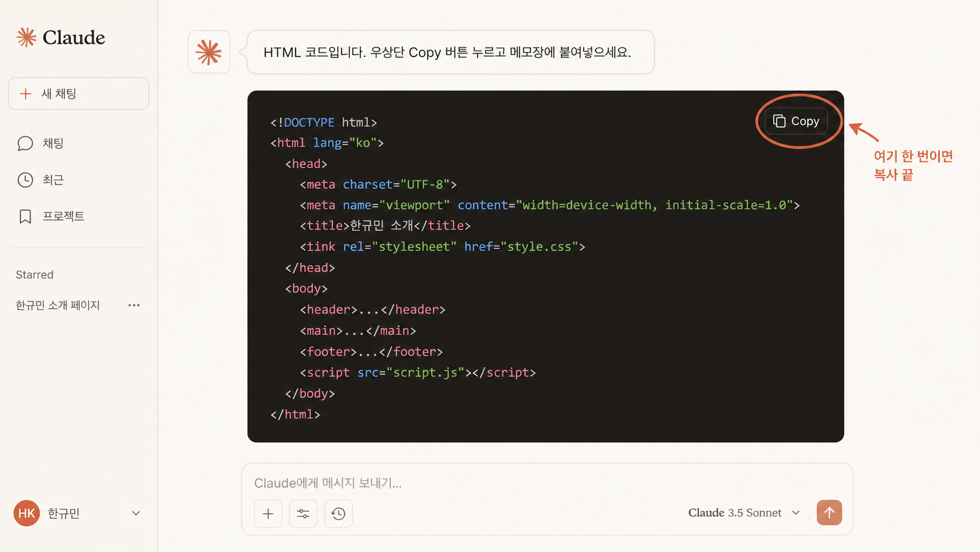Click the <!DOCTYPE html> line in the code
The width and height of the screenshot is (980, 552).
pyautogui.click(x=324, y=122)
